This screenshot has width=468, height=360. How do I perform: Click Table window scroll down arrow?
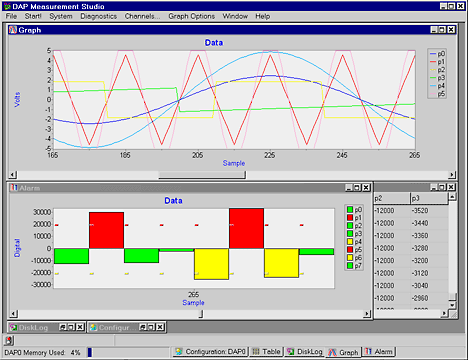[452, 305]
